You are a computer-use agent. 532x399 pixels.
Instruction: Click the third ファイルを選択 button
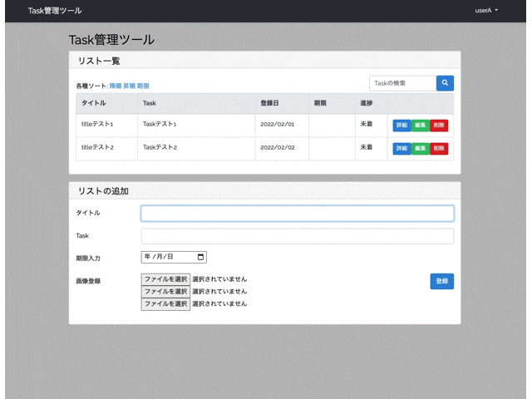click(165, 303)
